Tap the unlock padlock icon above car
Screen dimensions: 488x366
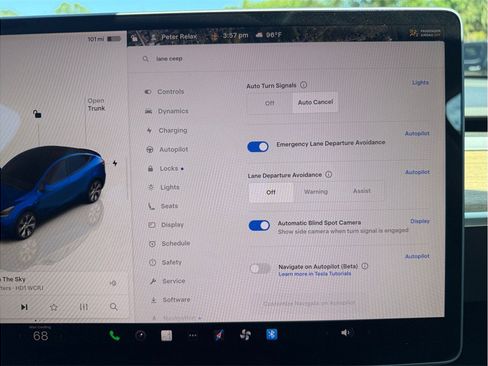pyautogui.click(x=37, y=114)
